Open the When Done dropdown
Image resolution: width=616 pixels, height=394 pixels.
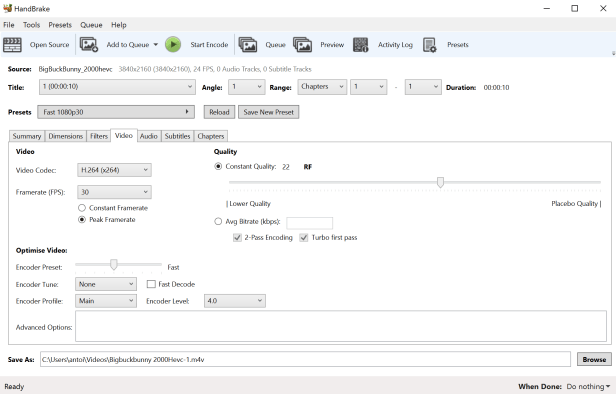(x=588, y=387)
